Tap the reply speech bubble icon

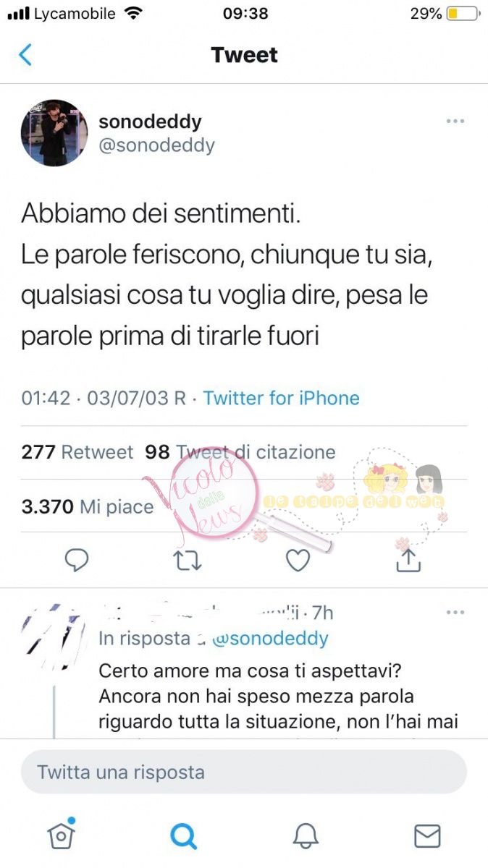click(77, 560)
